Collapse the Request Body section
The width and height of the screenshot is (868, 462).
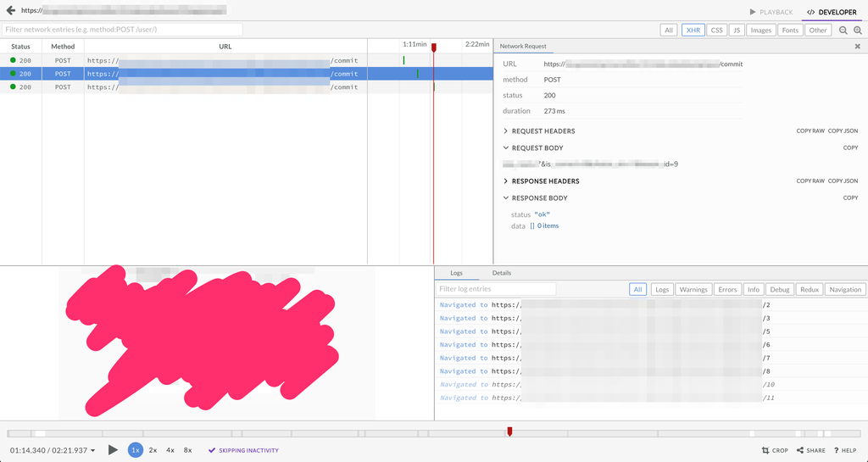tap(533, 148)
